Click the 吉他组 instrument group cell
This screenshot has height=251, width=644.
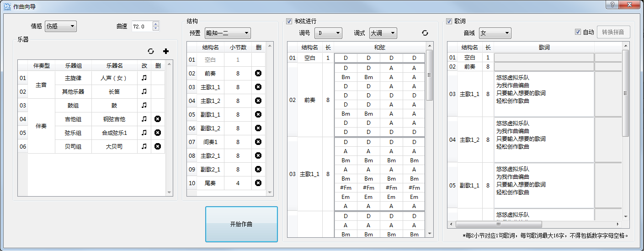pos(73,119)
